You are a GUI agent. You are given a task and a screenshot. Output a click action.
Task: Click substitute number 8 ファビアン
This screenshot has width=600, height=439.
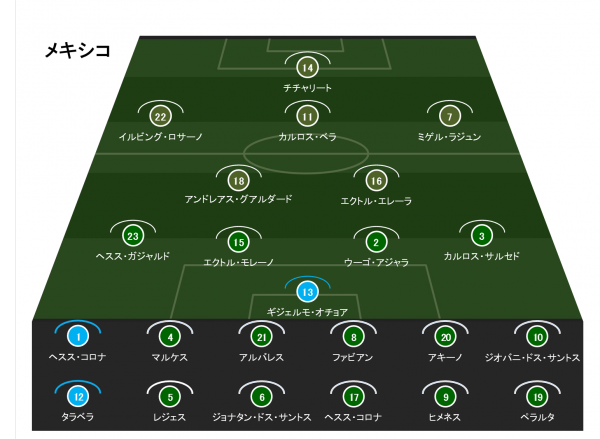(354, 337)
